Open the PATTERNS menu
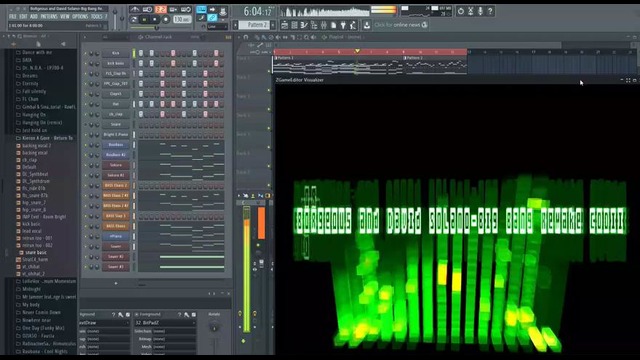The image size is (640, 360). click(x=49, y=17)
